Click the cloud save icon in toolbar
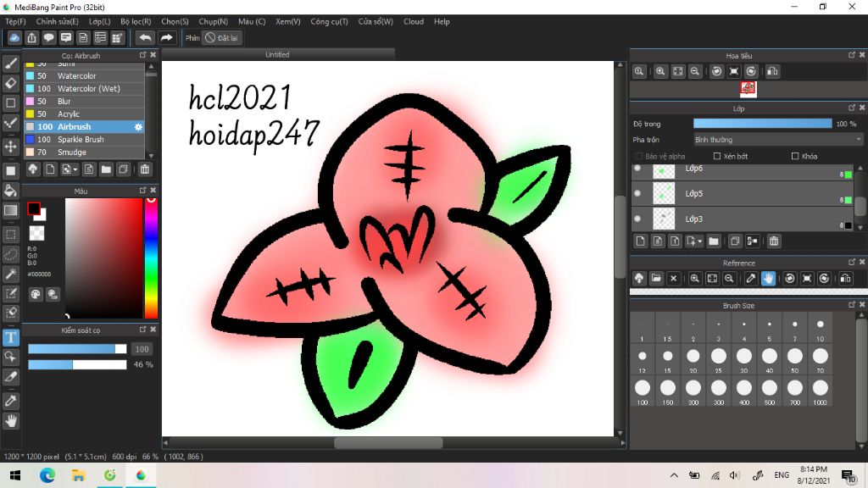Viewport: 868px width, 488px height. tap(14, 37)
